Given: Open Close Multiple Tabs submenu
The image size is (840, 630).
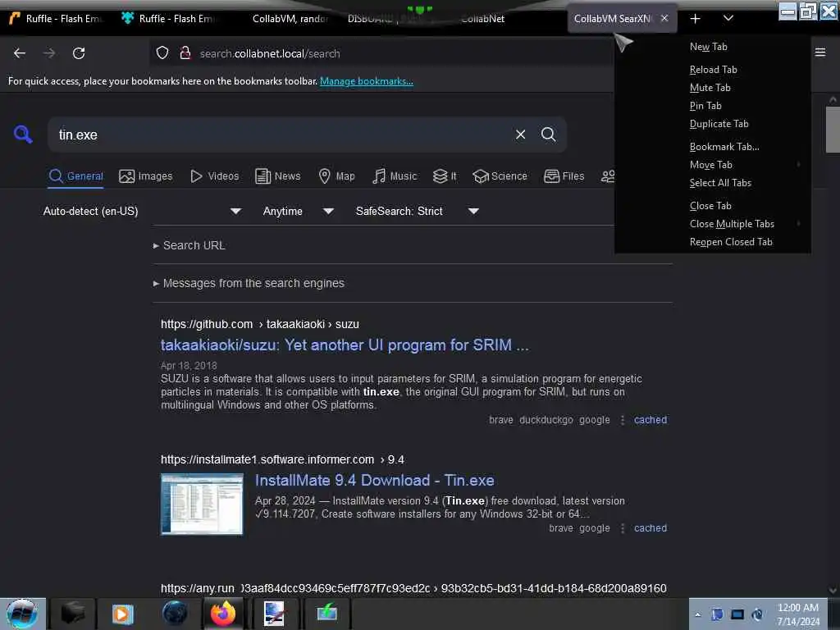Looking at the screenshot, I should point(713,224).
